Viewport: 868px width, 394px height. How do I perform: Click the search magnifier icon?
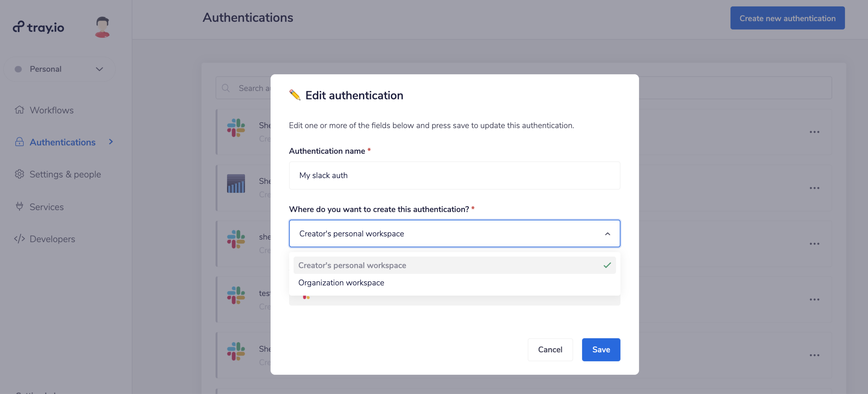click(x=226, y=88)
